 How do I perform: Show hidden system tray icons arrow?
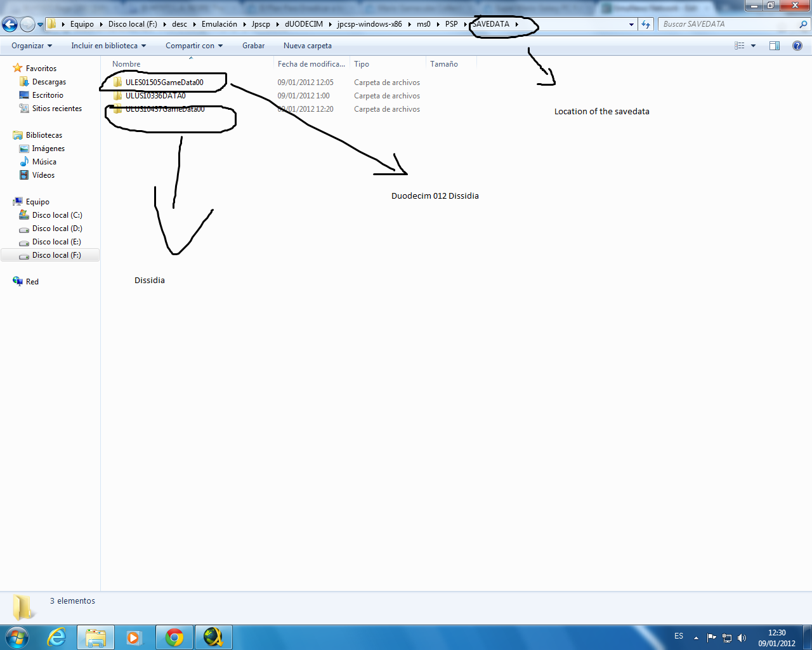[x=696, y=637]
